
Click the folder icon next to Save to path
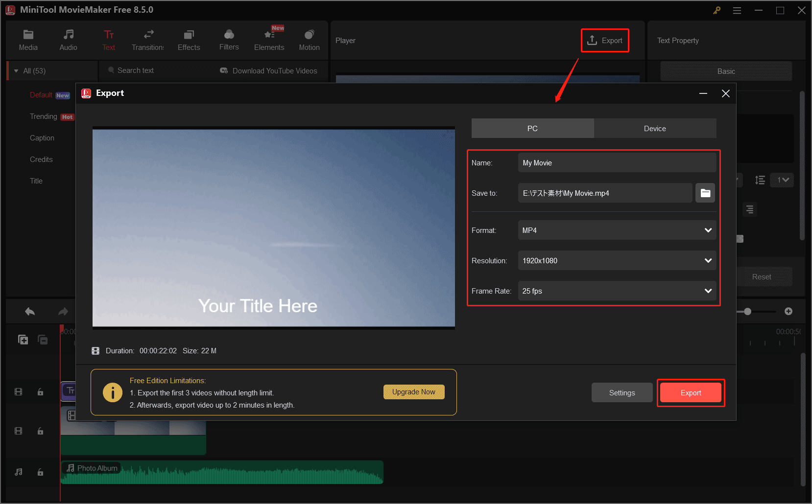pyautogui.click(x=705, y=193)
